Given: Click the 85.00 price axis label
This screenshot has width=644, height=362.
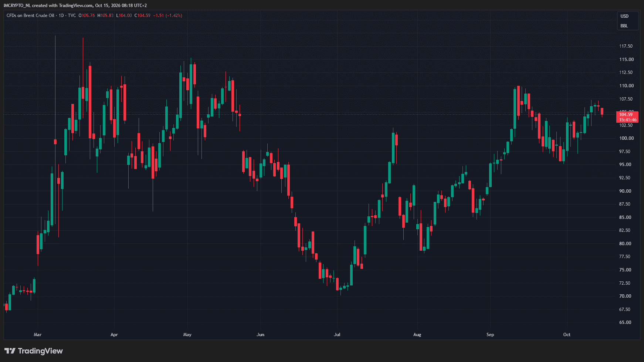Looking at the screenshot, I should 625,217.
